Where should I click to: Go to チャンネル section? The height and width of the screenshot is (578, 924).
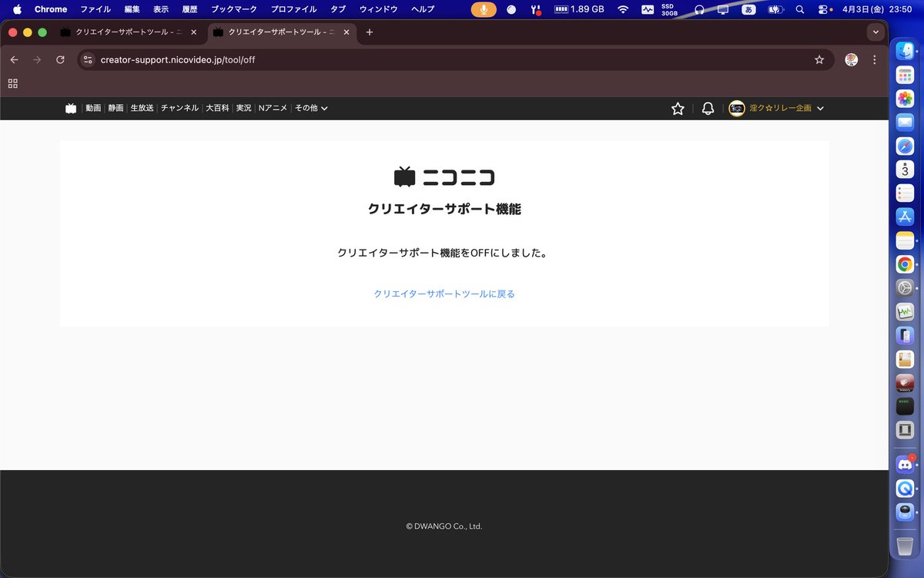179,109
